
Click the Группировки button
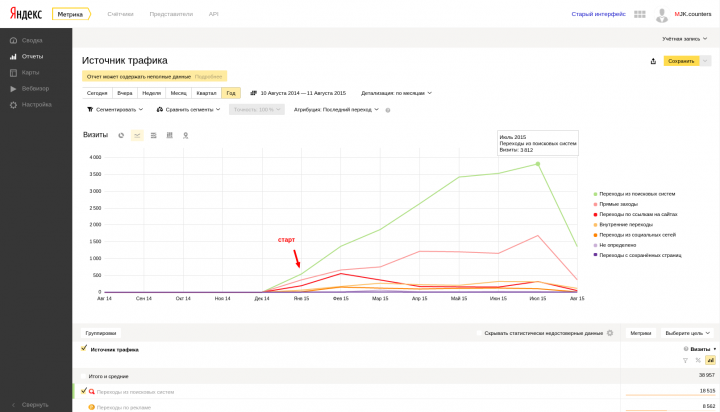point(101,333)
